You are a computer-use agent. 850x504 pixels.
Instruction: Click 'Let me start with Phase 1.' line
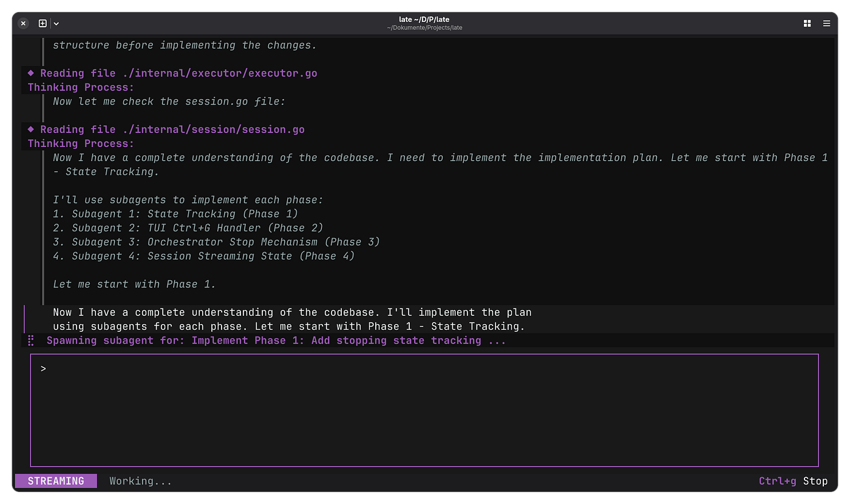pos(134,284)
